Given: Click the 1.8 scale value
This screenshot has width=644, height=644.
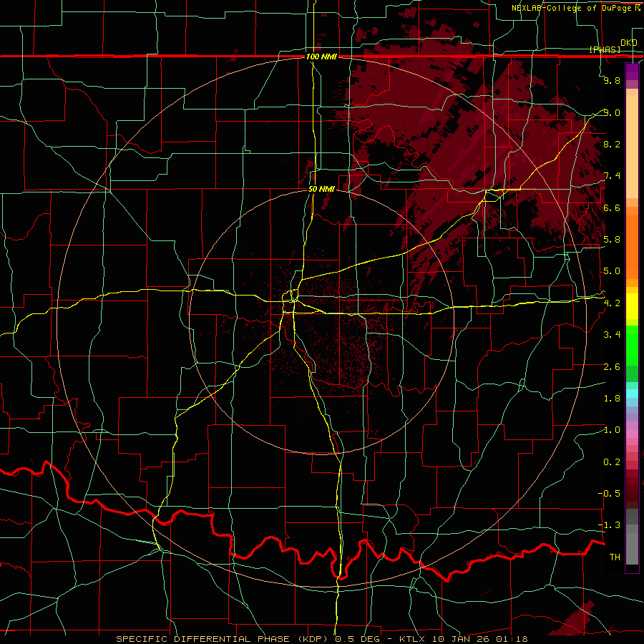Looking at the screenshot, I should (x=612, y=399).
